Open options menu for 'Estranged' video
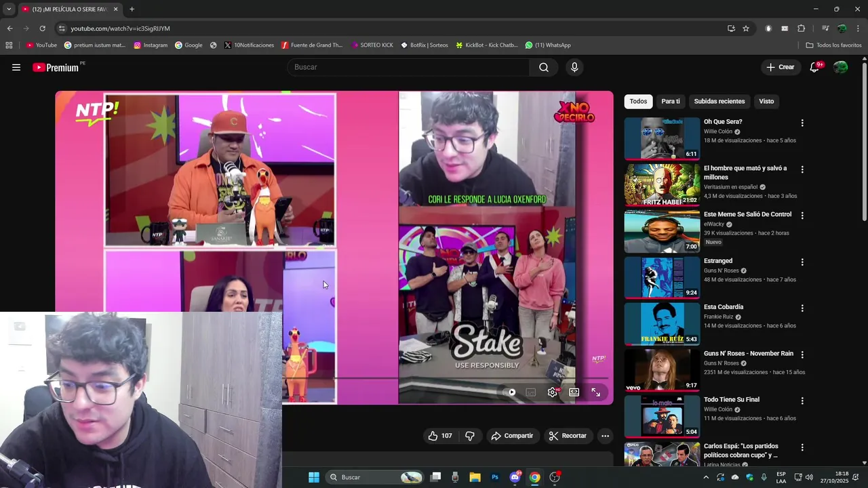868x488 pixels. [802, 262]
